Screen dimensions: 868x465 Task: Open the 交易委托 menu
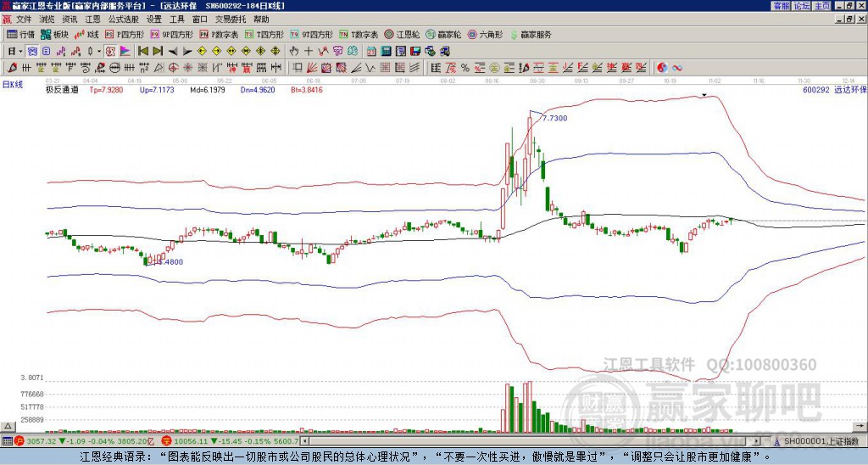coord(231,20)
